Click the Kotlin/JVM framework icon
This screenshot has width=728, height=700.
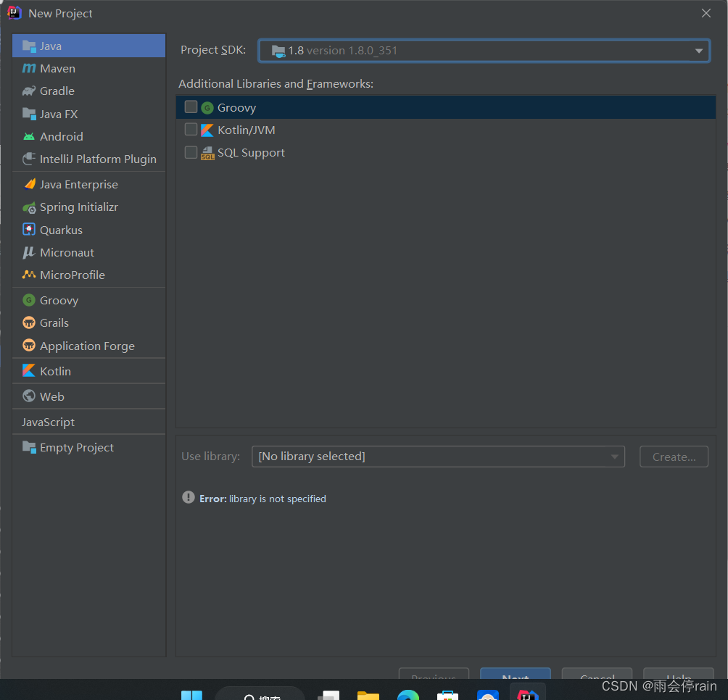click(x=207, y=130)
